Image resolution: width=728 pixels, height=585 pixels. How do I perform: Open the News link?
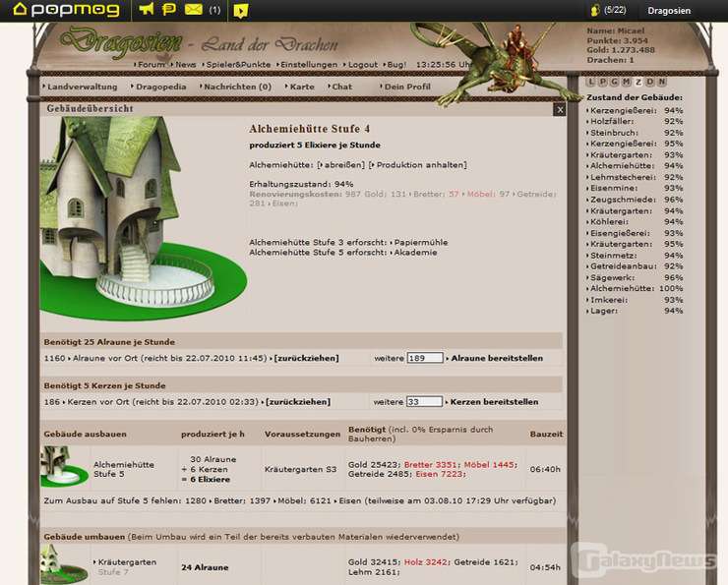click(184, 65)
